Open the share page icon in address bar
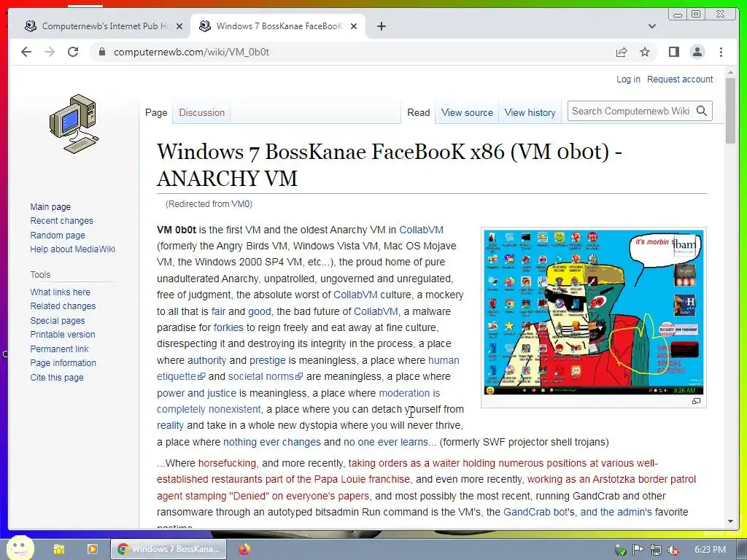Image resolution: width=747 pixels, height=560 pixels. tap(622, 52)
